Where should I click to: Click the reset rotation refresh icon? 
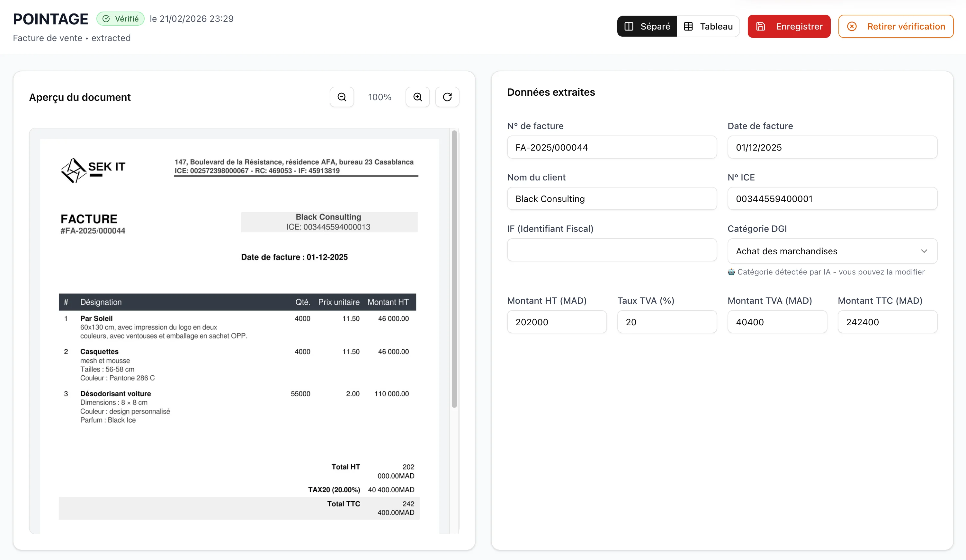[x=447, y=97]
